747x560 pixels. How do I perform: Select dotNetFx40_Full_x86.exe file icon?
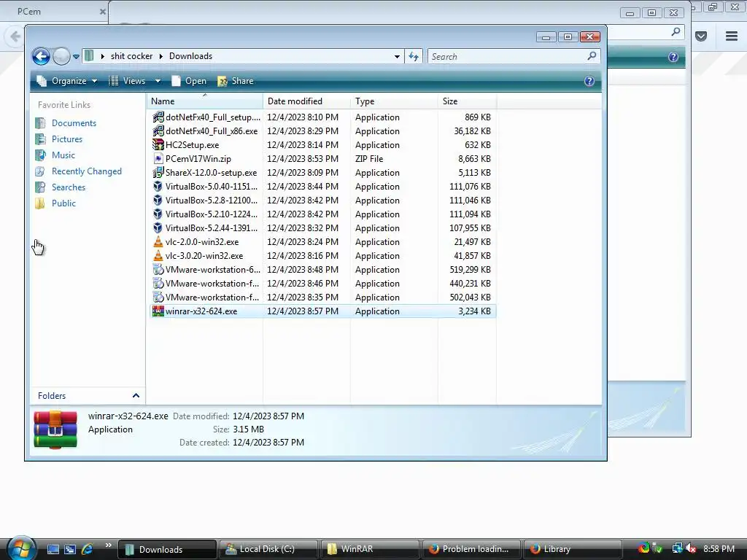point(158,131)
